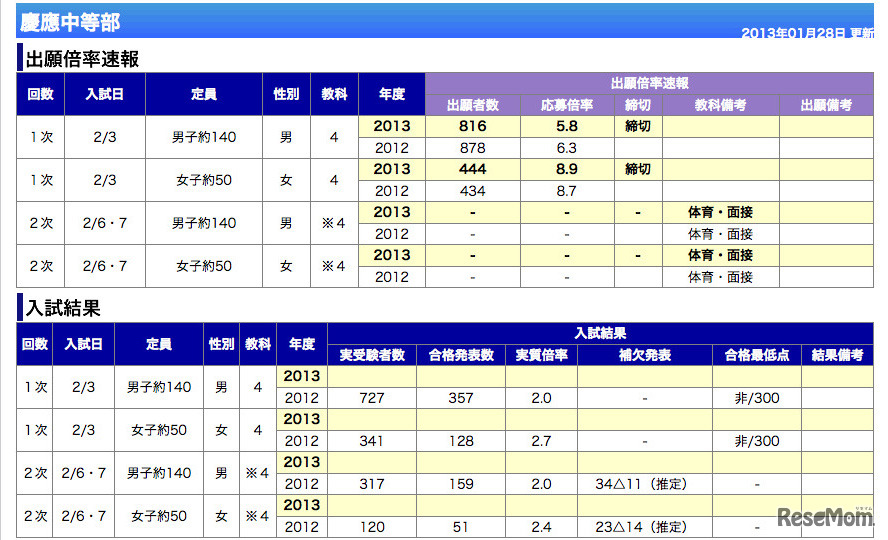Viewport: 888px width, 540px height.
Task: Click the 2.7 actual ratio cell
Action: 541,441
